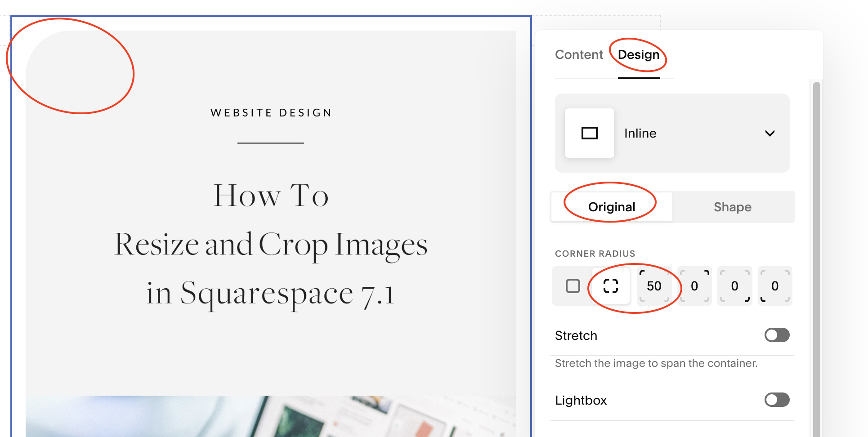Image resolution: width=868 pixels, height=437 pixels.
Task: Select the Original sizing option
Action: click(x=611, y=207)
